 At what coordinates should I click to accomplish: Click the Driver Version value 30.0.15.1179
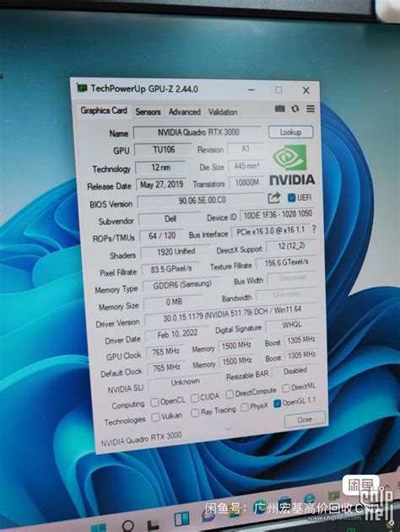pyautogui.click(x=231, y=314)
